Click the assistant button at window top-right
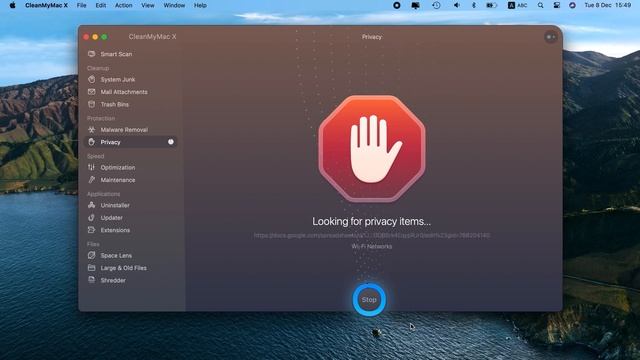 [551, 37]
